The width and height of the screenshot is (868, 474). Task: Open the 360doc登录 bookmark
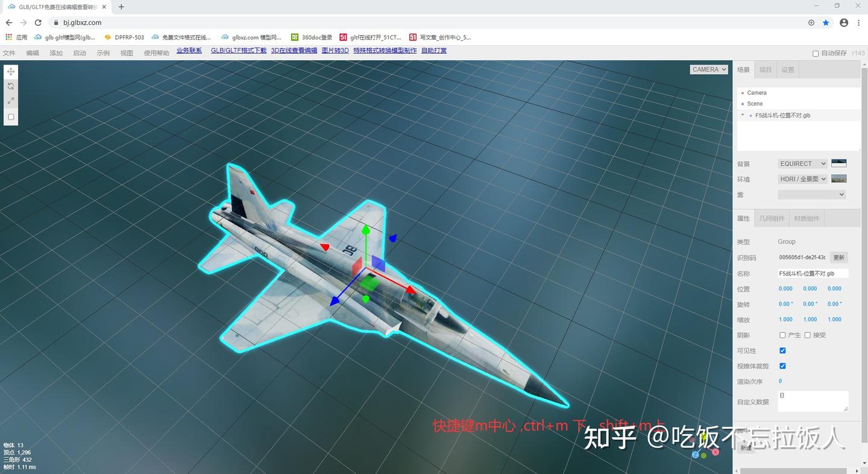tap(312, 37)
